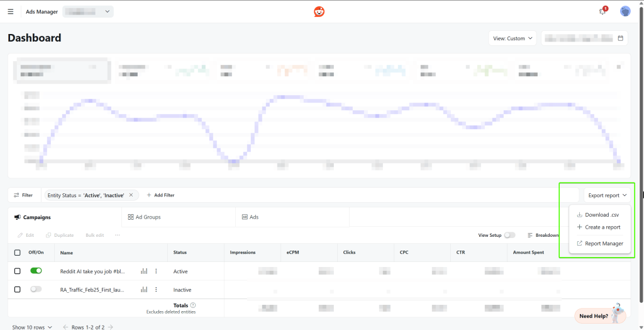Viewport: 644px width, 330px height.
Task: Open the user profile avatar
Action: (625, 11)
